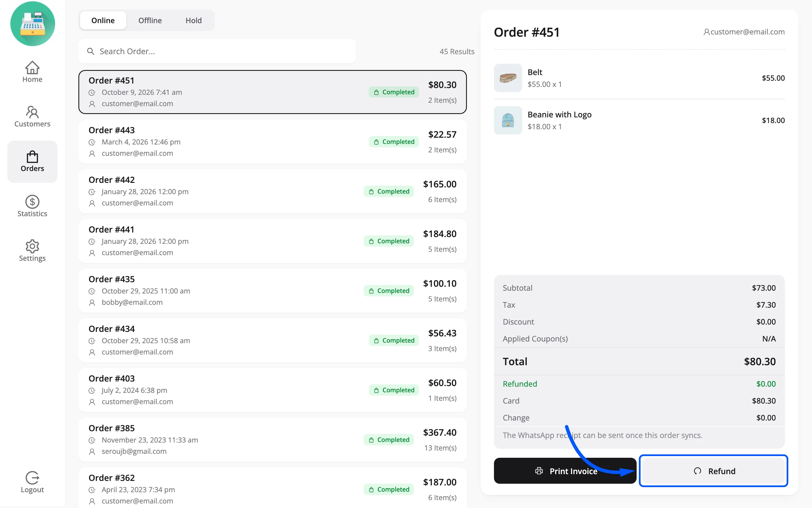The width and height of the screenshot is (812, 508).
Task: Open the Beanie with Logo thumbnail
Action: [508, 120]
